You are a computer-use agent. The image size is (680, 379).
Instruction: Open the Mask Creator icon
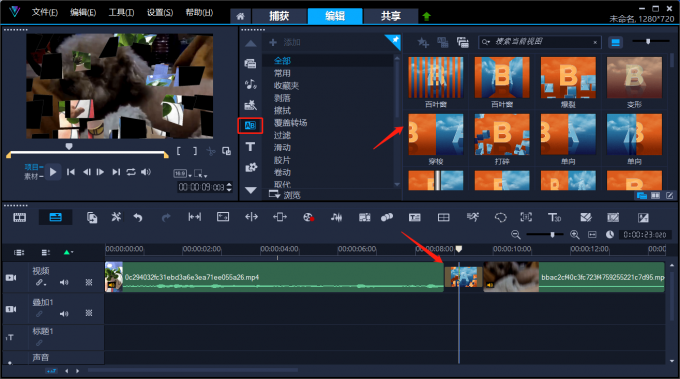coord(500,217)
